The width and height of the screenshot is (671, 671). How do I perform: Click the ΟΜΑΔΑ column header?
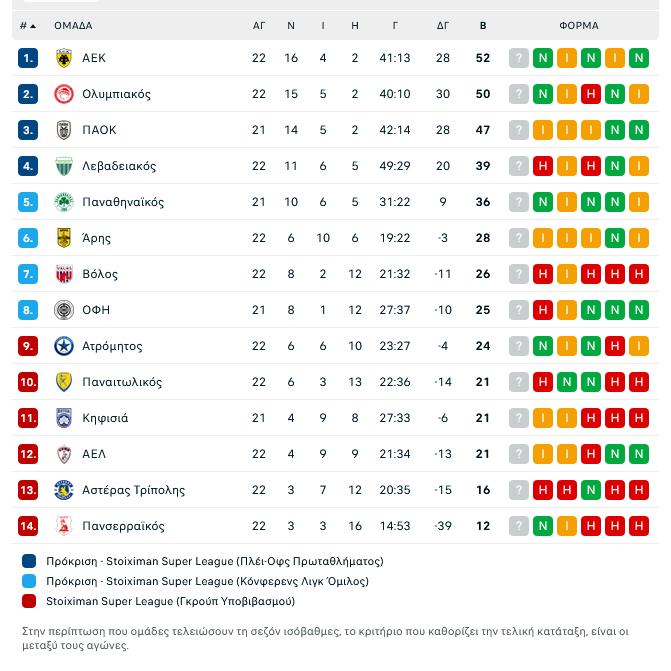tap(73, 26)
